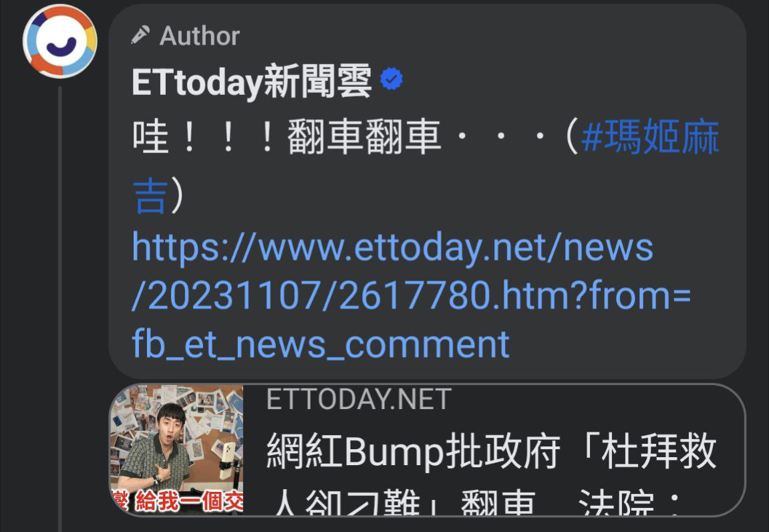The width and height of the screenshot is (769, 532).
Task: Open ETtoday新聞雲 page name
Action: click(x=252, y=81)
